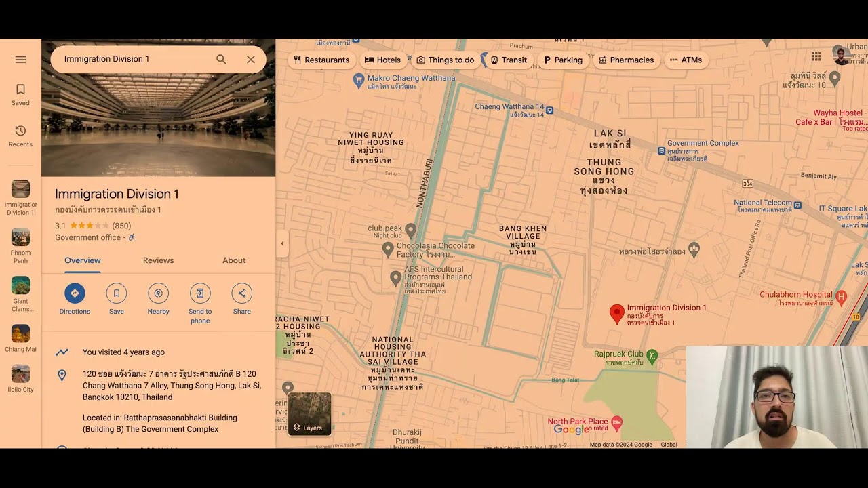The width and height of the screenshot is (868, 488).
Task: Open recent Chiang Mai in sidebar
Action: point(20,338)
